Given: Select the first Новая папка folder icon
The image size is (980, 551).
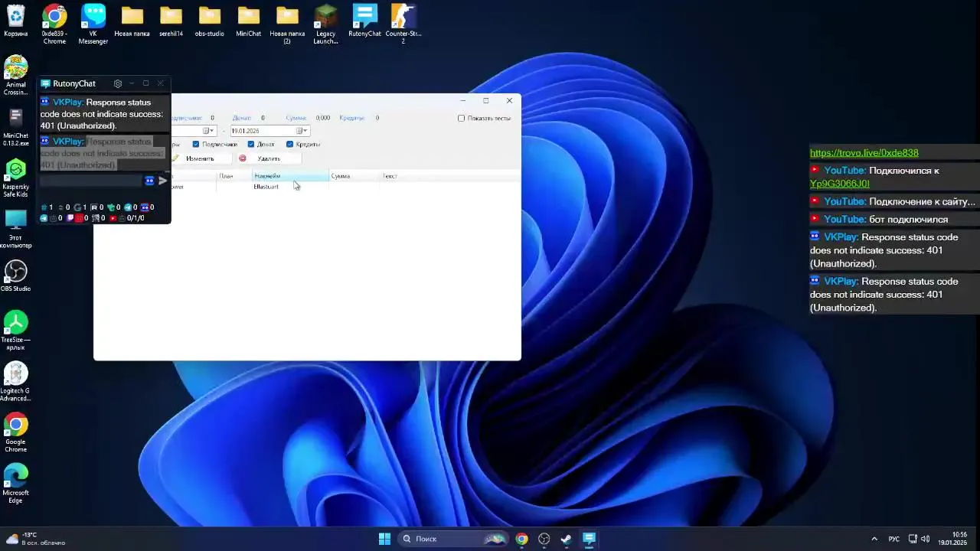Looking at the screenshot, I should click(x=132, y=22).
